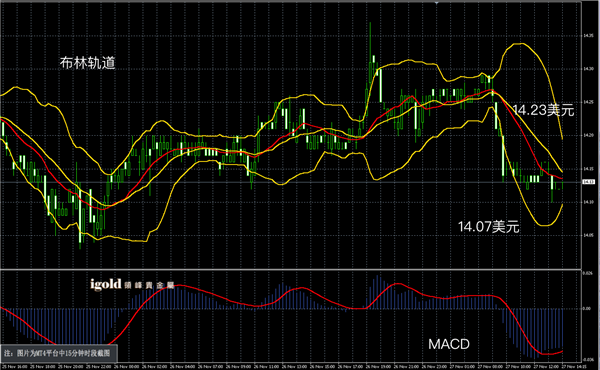Click the 14.07美元 support price annotation
Image resolution: width=600 pixels, height=370 pixels.
[x=489, y=227]
